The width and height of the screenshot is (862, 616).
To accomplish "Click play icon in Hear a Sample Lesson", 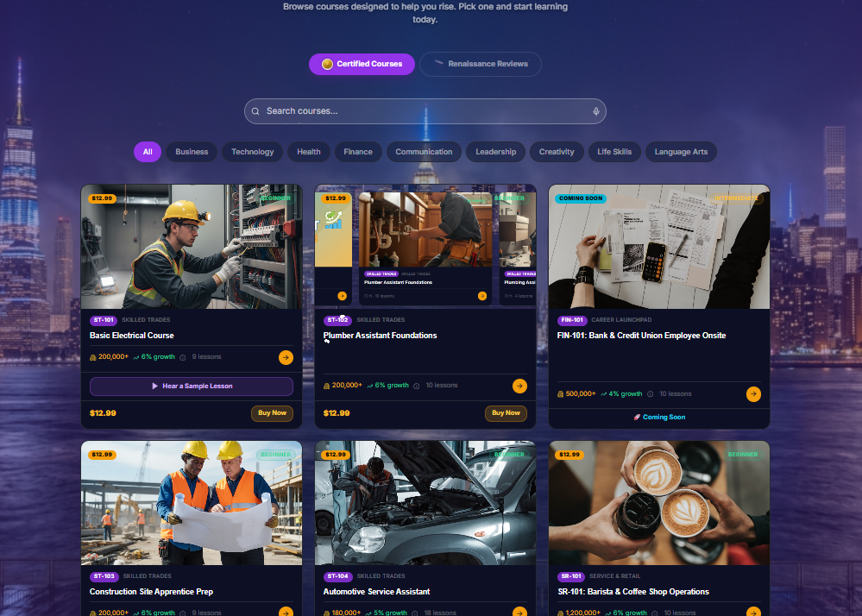I will pos(155,387).
